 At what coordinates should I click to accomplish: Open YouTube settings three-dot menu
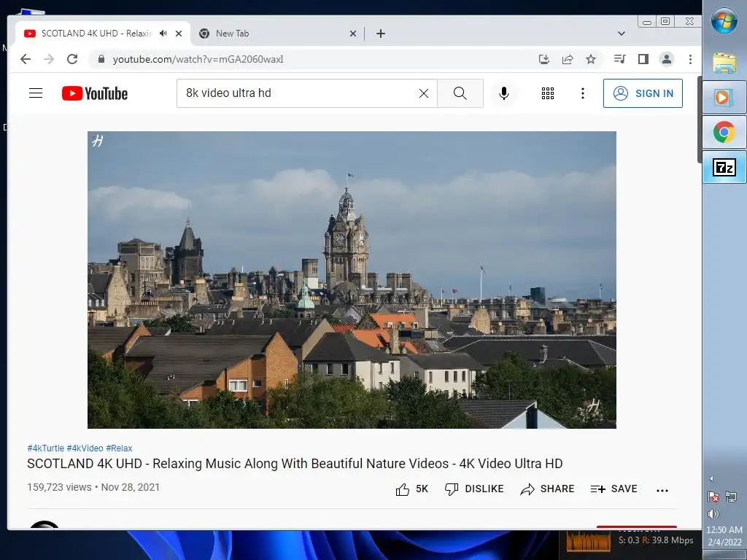coord(583,93)
